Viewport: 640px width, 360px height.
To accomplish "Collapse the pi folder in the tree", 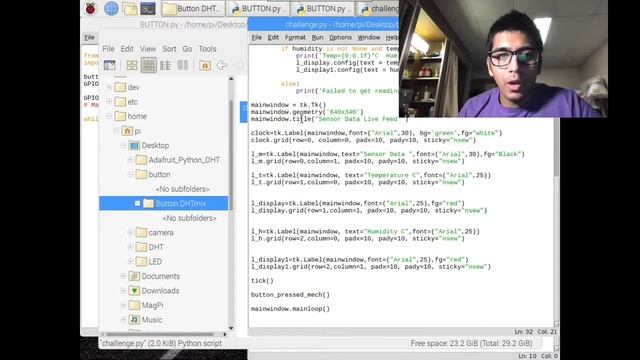I will (116, 131).
